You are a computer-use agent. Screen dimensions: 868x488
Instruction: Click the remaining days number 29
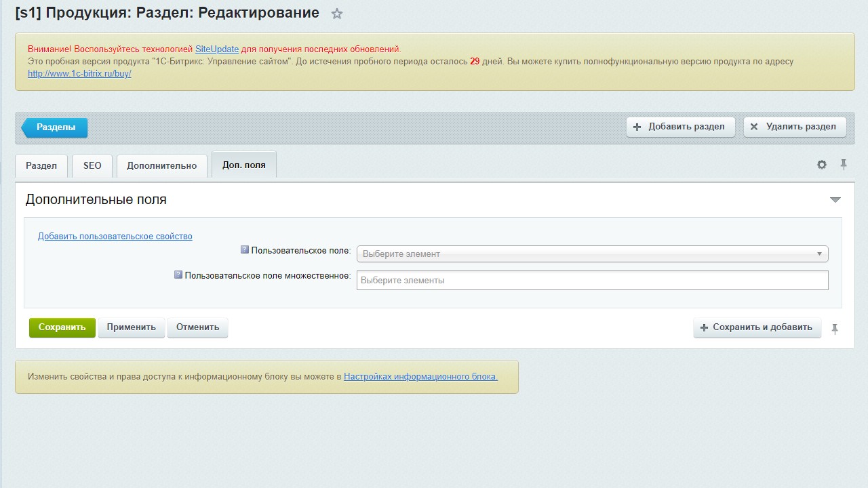pos(475,62)
